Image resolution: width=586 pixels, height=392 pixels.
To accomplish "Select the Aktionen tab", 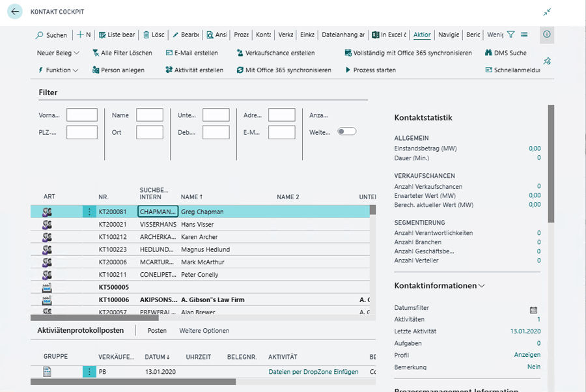I will point(422,35).
